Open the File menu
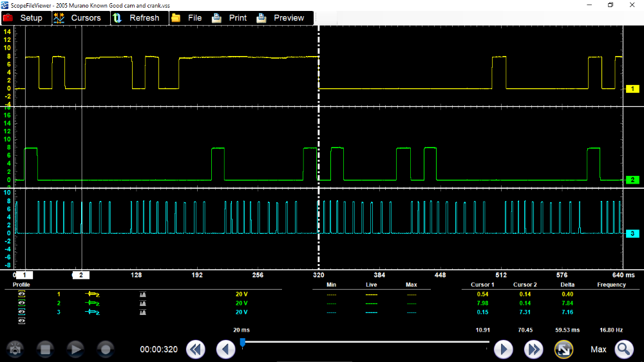Image resolution: width=644 pixels, height=362 pixels. click(x=187, y=18)
